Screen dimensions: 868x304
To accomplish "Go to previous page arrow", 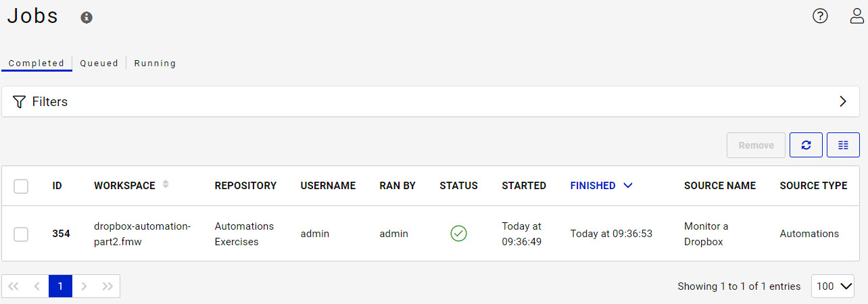I will pos(37,286).
